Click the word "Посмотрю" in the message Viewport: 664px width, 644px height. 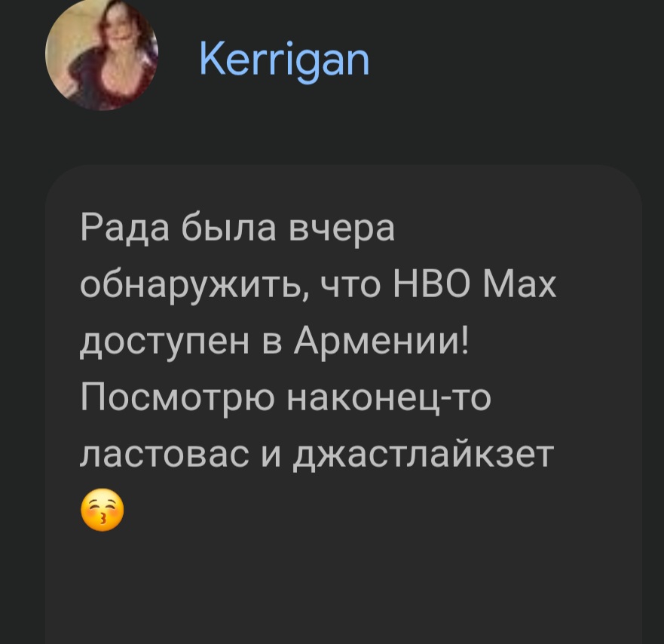tap(177, 400)
